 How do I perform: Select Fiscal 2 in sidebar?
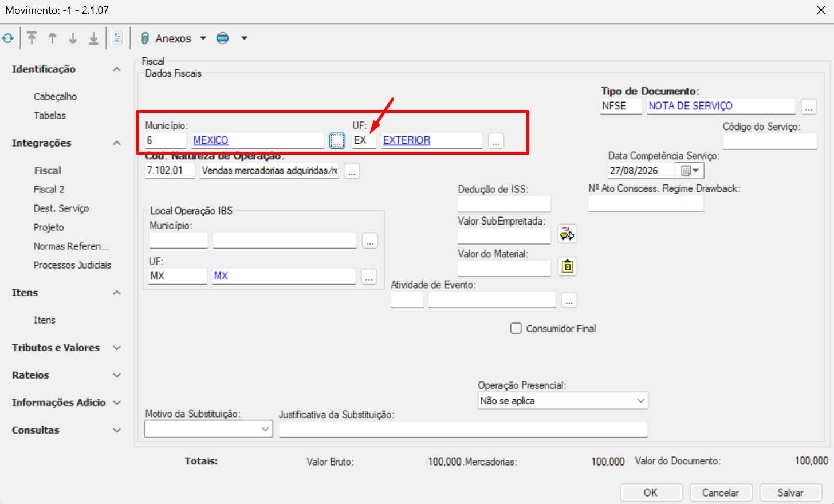click(49, 190)
